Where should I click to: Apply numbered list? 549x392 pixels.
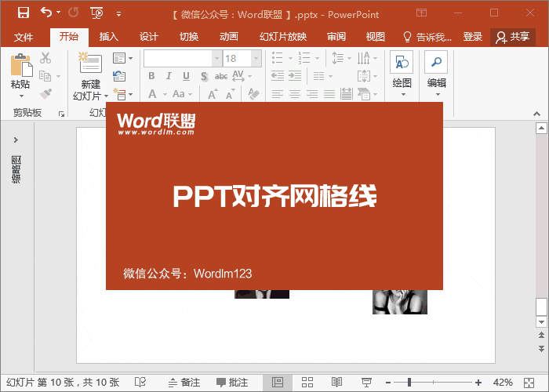click(304, 58)
